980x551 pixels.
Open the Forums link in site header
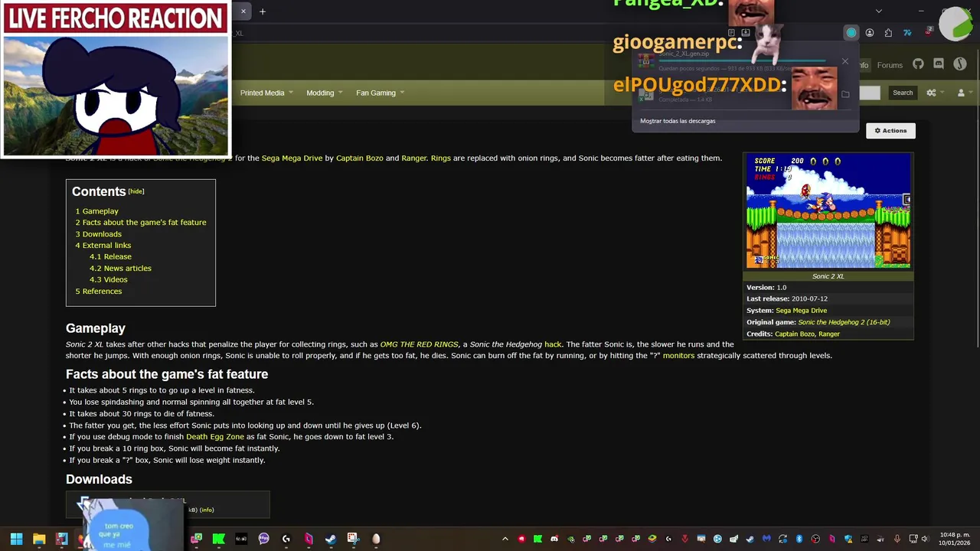click(x=890, y=65)
